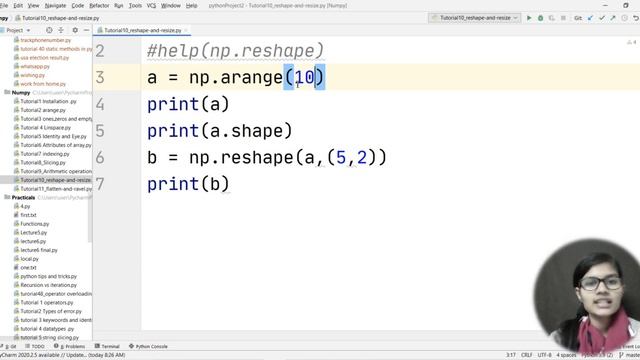Open trackphonenumber.py in project tree

tap(45, 40)
